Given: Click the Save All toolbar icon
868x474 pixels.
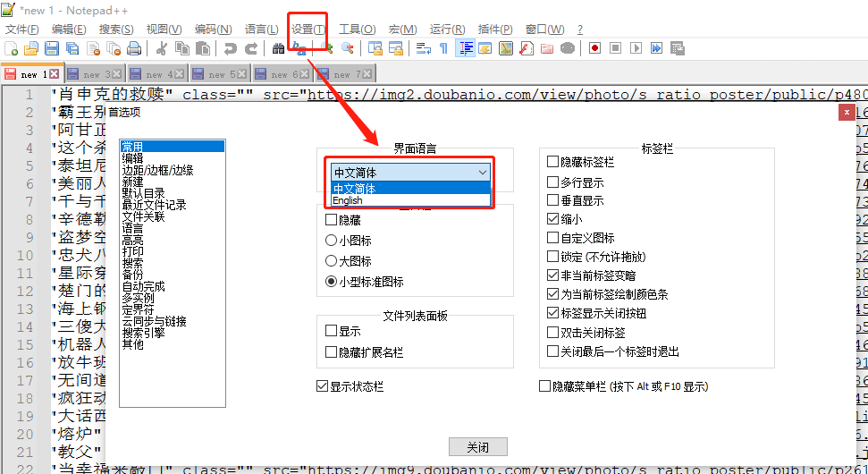Looking at the screenshot, I should [x=72, y=48].
